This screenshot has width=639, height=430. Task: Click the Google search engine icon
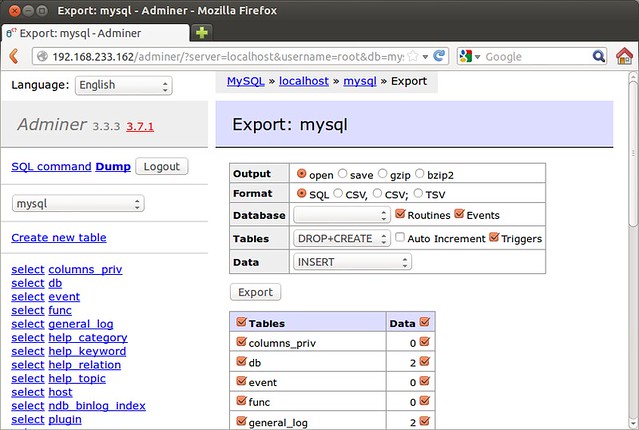tap(465, 56)
